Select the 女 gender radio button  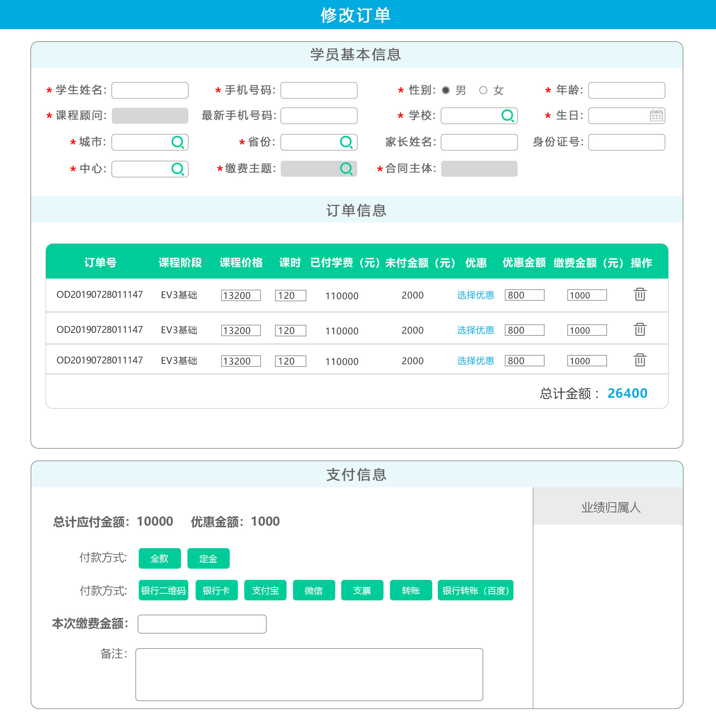483,90
